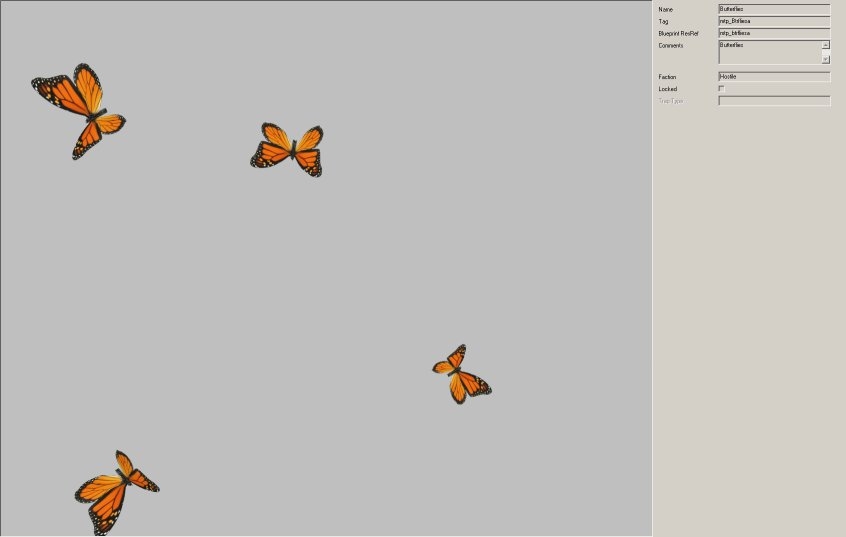
Task: Pick the small butterfly on the right side
Action: click(x=460, y=374)
